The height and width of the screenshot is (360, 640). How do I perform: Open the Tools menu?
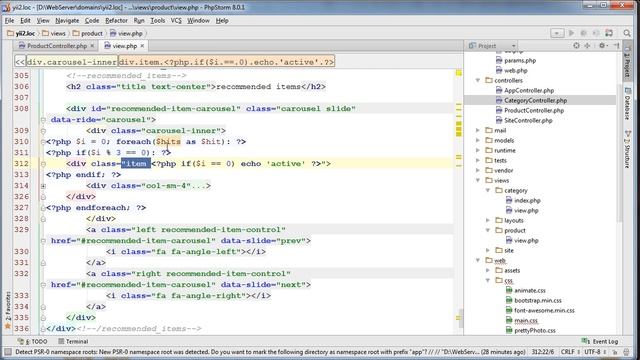158,20
